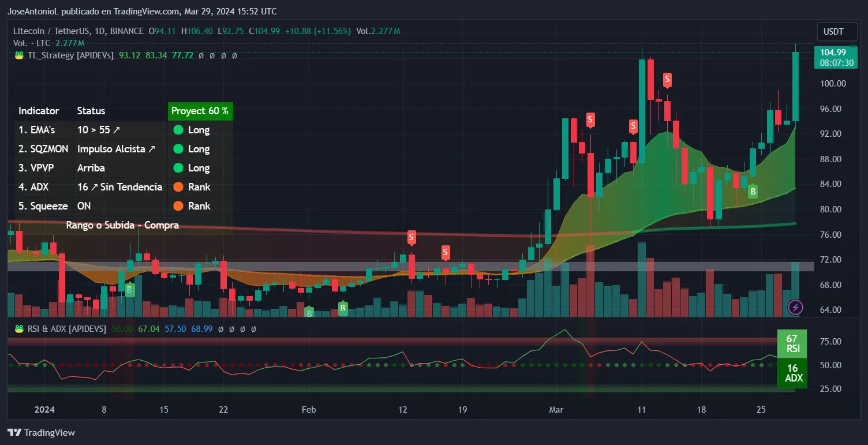Click the TradingView logo at bottom left
The width and height of the screenshot is (868, 445).
(41, 432)
